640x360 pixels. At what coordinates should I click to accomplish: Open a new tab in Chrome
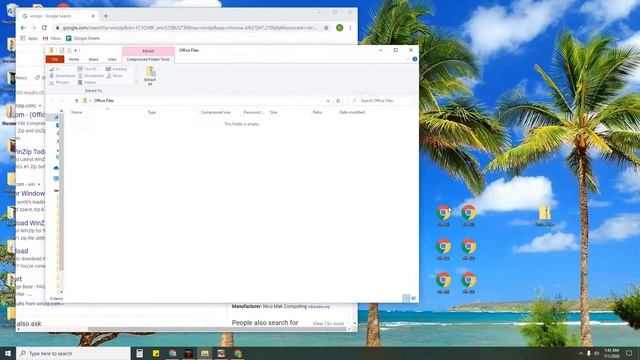click(x=105, y=16)
